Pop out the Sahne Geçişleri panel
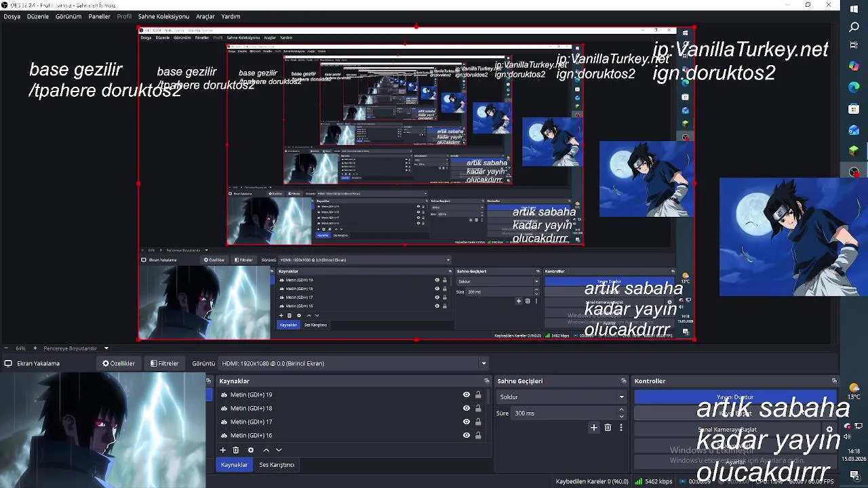Image resolution: width=868 pixels, height=488 pixels. point(624,381)
